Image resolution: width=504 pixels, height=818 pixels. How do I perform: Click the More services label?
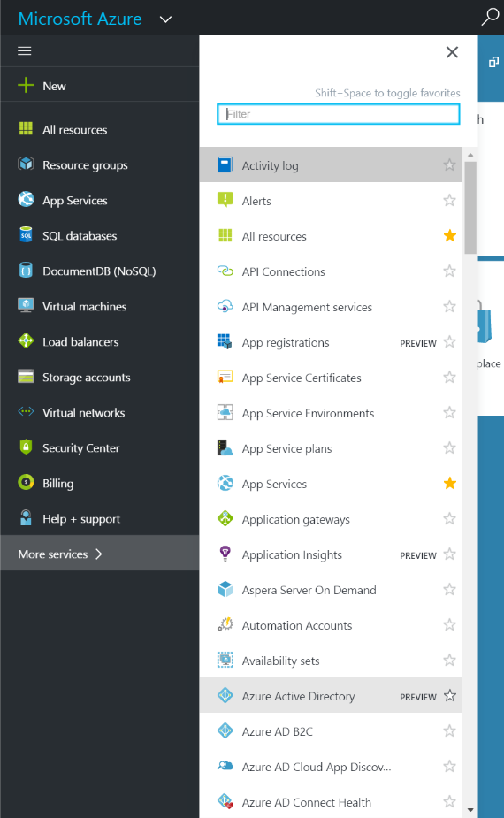pos(53,554)
